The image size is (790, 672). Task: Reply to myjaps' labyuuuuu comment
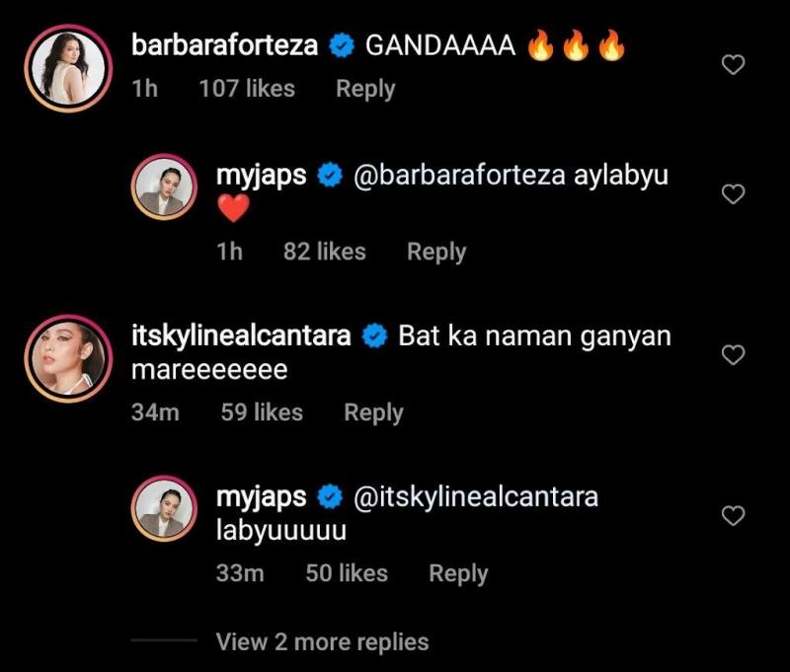point(458,573)
